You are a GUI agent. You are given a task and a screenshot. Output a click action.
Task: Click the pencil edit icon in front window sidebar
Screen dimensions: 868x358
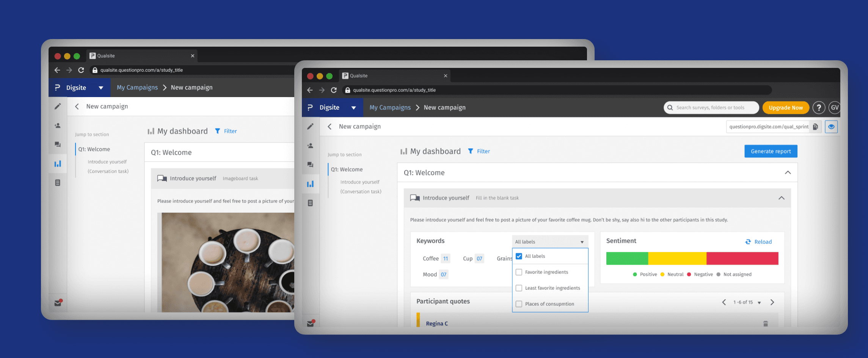coord(310,126)
